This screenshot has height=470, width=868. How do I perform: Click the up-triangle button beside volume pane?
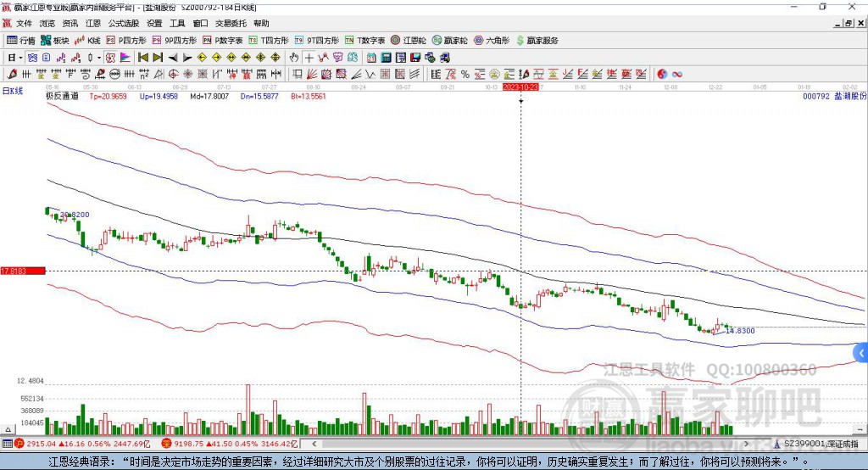pos(8,429)
